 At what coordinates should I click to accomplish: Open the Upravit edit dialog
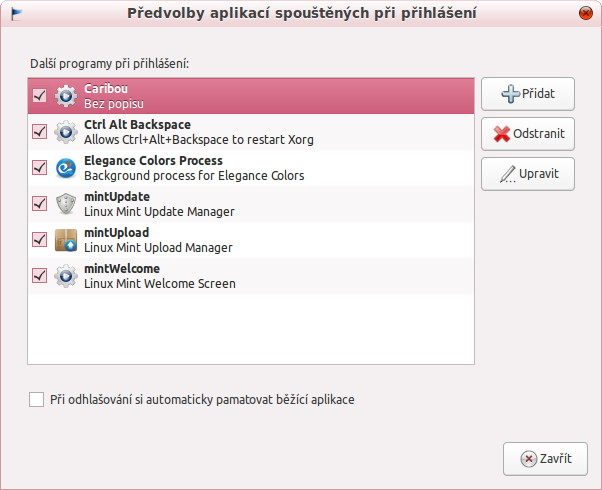pos(528,174)
